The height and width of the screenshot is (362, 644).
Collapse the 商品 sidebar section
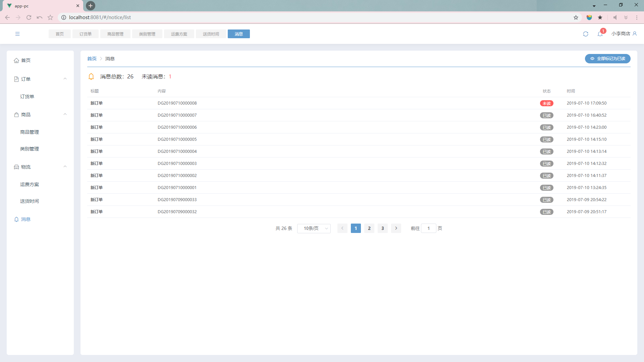coord(65,115)
